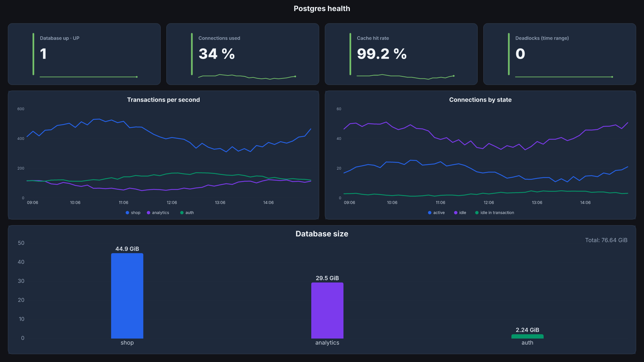Click the Connections by state panel title
The width and height of the screenshot is (644, 362).
click(x=480, y=100)
